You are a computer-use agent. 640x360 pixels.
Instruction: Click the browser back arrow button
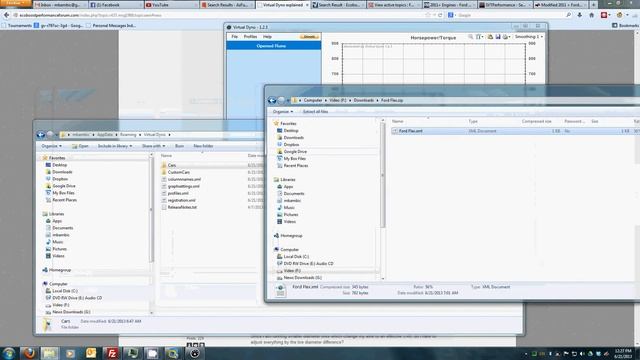pyautogui.click(x=7, y=15)
